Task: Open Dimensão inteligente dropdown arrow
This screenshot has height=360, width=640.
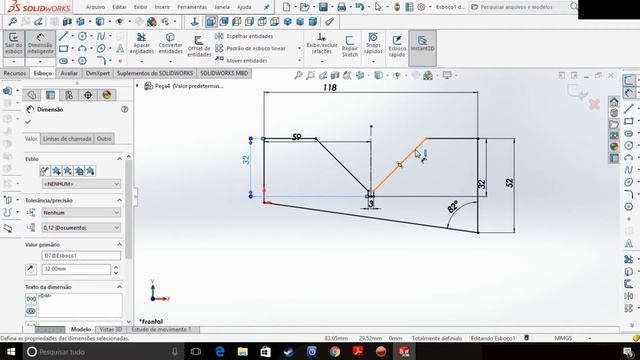Action: tap(40, 62)
